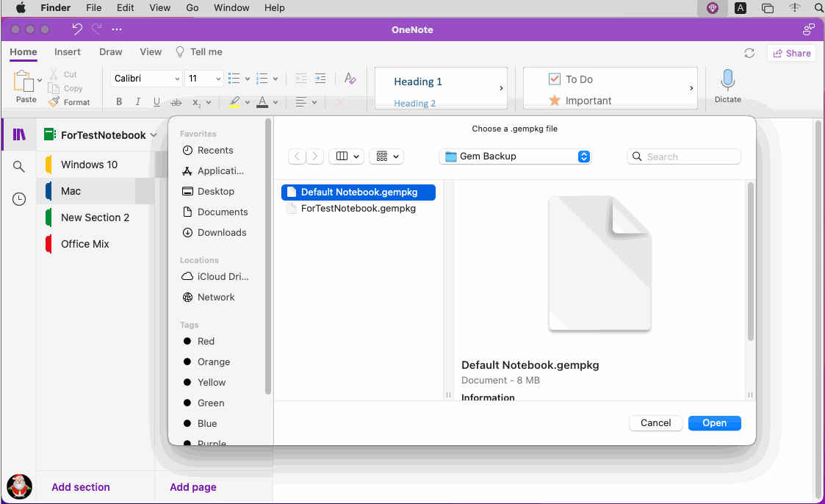Click the decrease indent icon
Image resolution: width=825 pixels, height=504 pixels.
[301, 79]
